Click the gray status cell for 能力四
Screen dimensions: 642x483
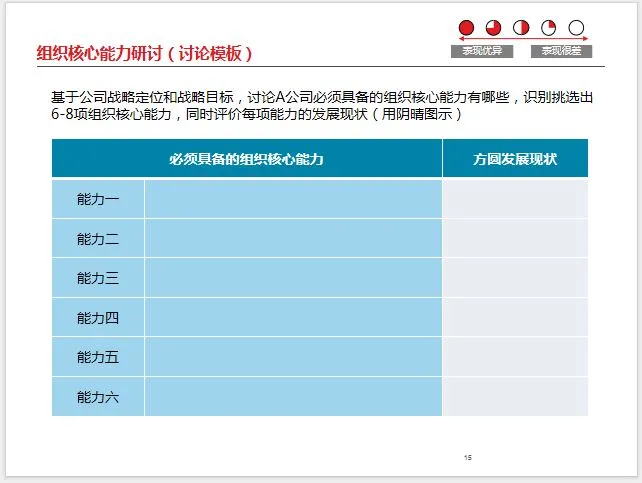pyautogui.click(x=515, y=318)
